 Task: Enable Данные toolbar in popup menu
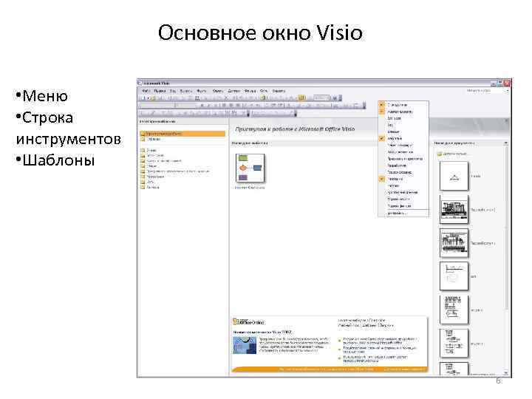[403, 132]
